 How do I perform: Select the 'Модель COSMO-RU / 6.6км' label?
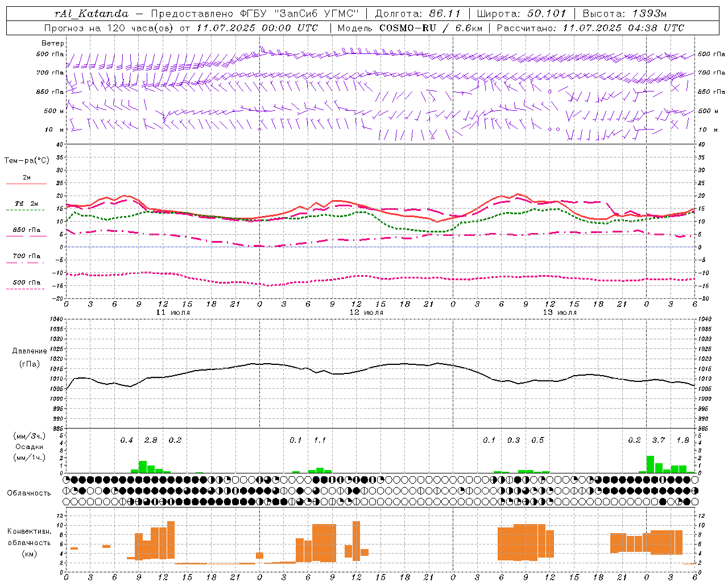click(410, 28)
